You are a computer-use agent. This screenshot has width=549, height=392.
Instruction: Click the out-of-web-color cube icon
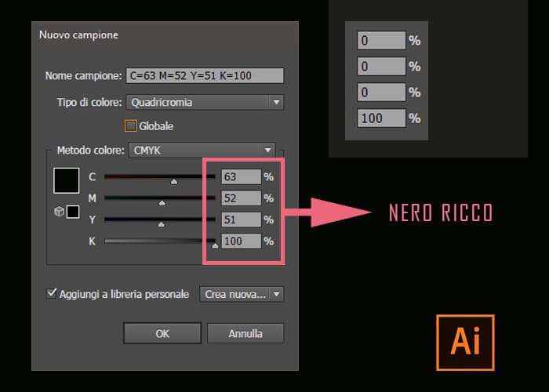[x=59, y=212]
